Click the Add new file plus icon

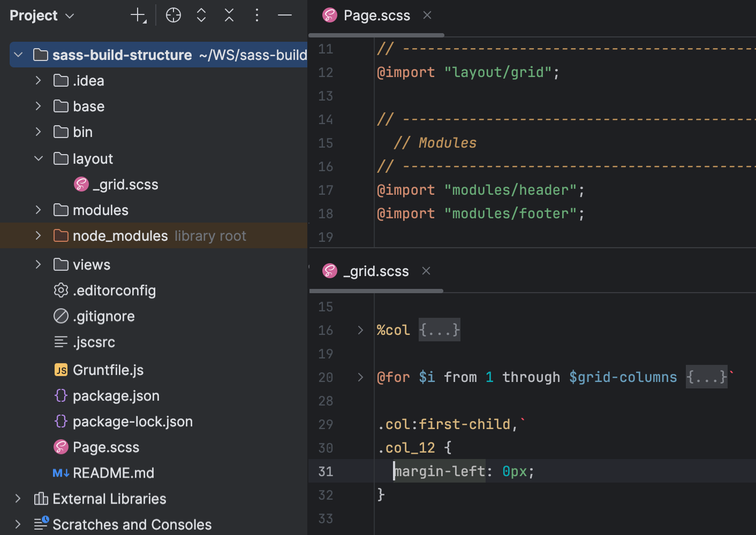tap(138, 15)
